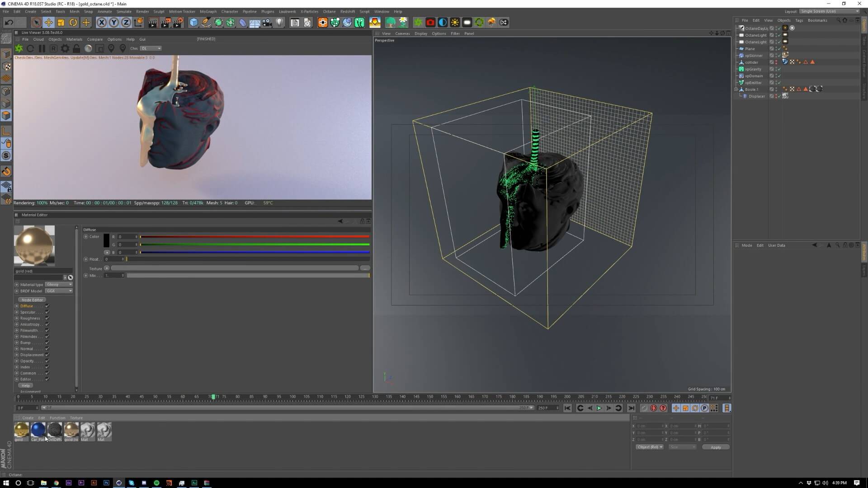Click the red Record Active Objects button
The image size is (868, 488).
653,408
